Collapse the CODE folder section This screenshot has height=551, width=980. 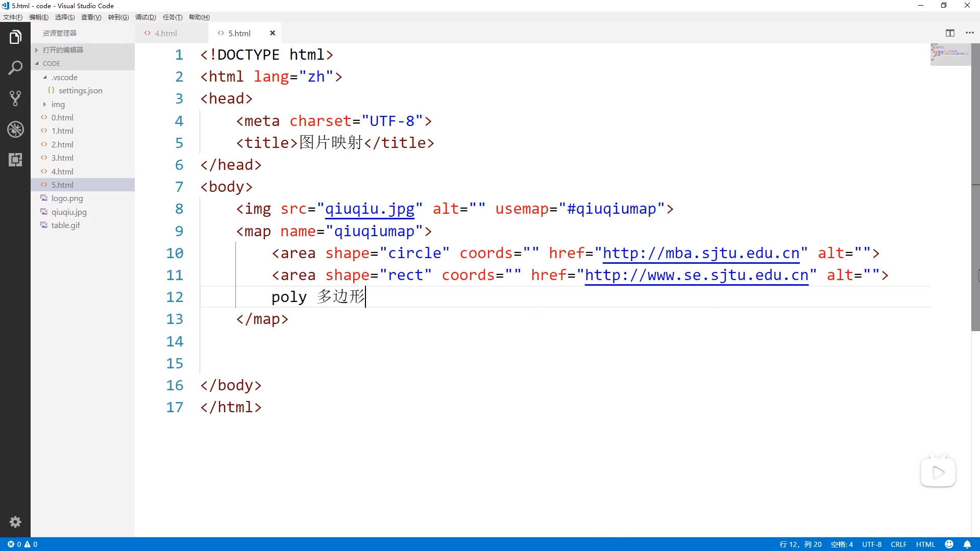pyautogui.click(x=51, y=64)
